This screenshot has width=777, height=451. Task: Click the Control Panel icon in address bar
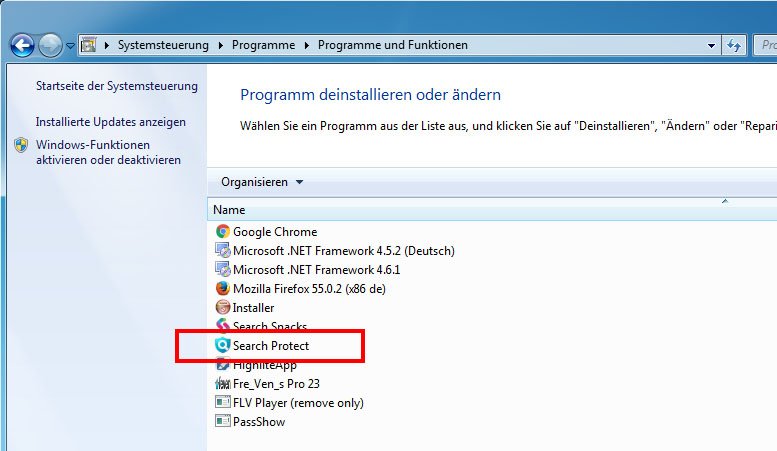(88, 45)
